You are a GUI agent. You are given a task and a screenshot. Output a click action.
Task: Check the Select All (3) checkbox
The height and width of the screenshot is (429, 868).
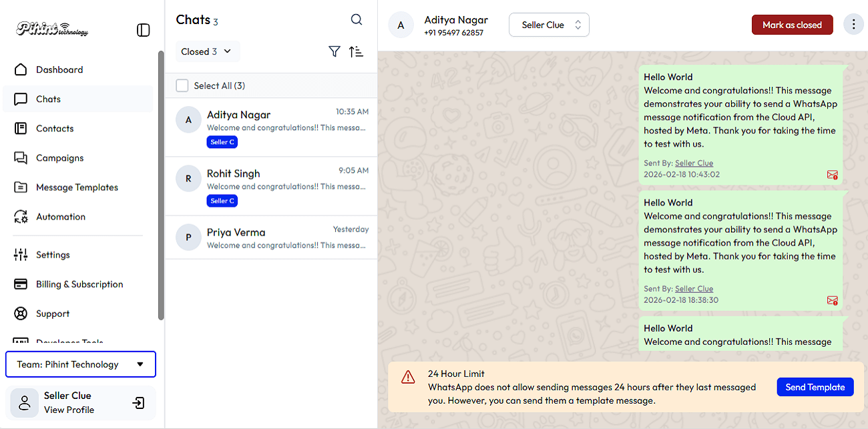(x=182, y=85)
